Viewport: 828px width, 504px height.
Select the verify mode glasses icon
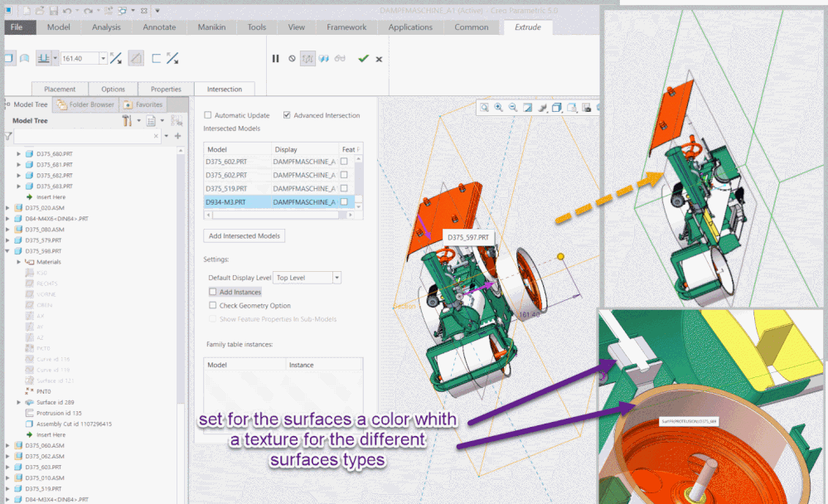[x=340, y=59]
